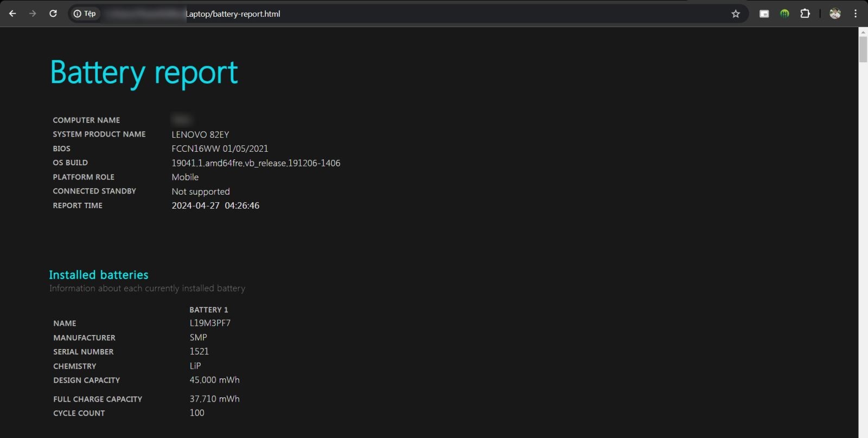The width and height of the screenshot is (868, 438).
Task: Select the report time 2024-04-27 04:26:46
Action: click(x=215, y=205)
